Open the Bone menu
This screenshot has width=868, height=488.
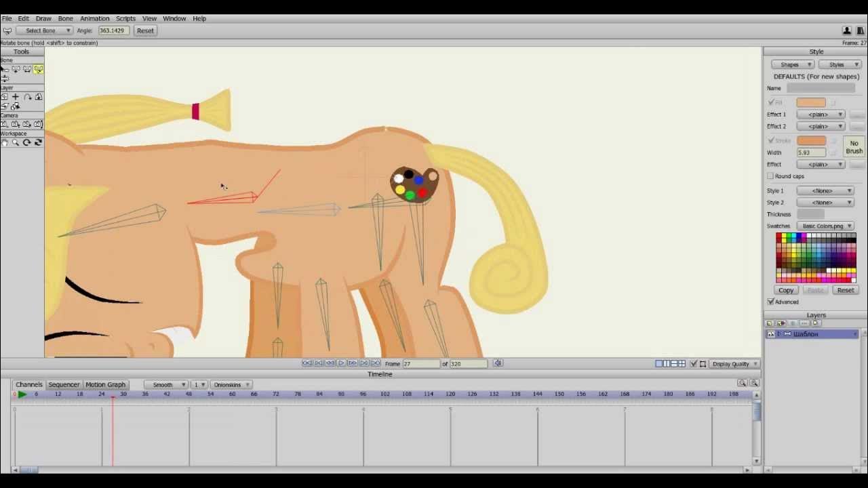click(x=66, y=18)
